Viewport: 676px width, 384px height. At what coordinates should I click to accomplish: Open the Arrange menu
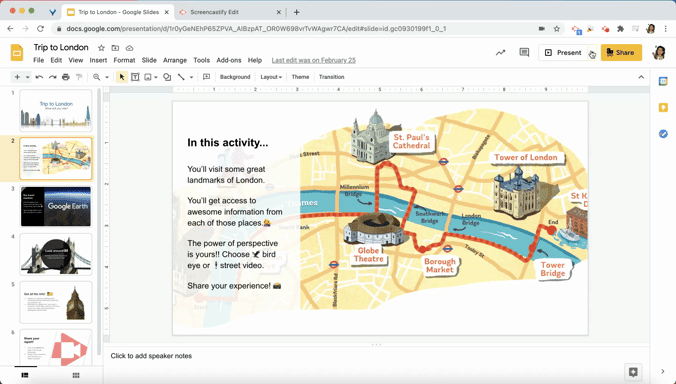pos(175,60)
